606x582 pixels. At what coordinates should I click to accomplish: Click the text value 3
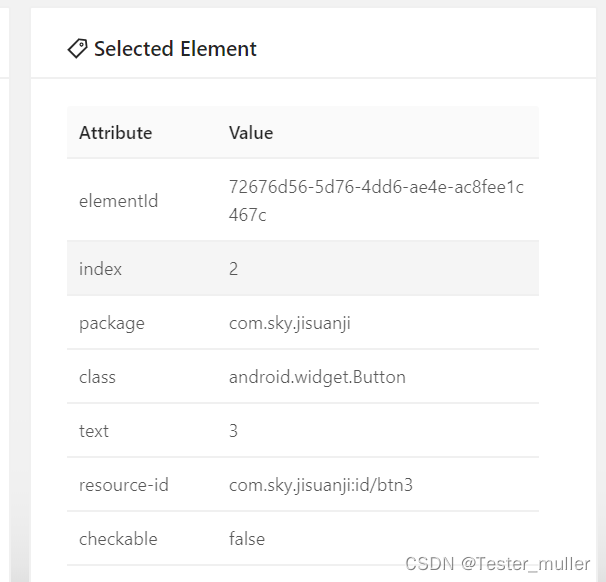pos(234,431)
